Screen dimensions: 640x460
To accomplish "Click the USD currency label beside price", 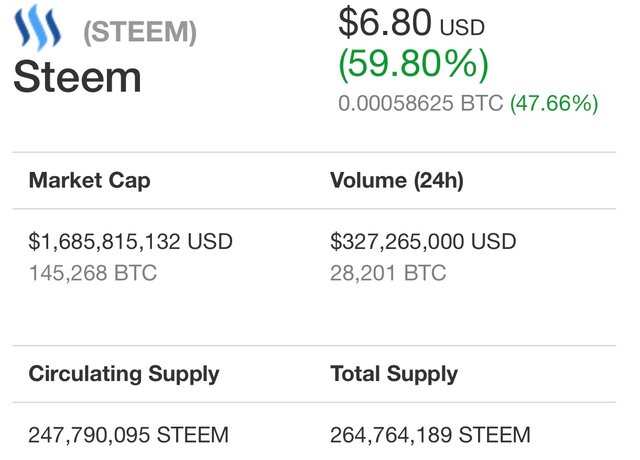I will pyautogui.click(x=462, y=28).
